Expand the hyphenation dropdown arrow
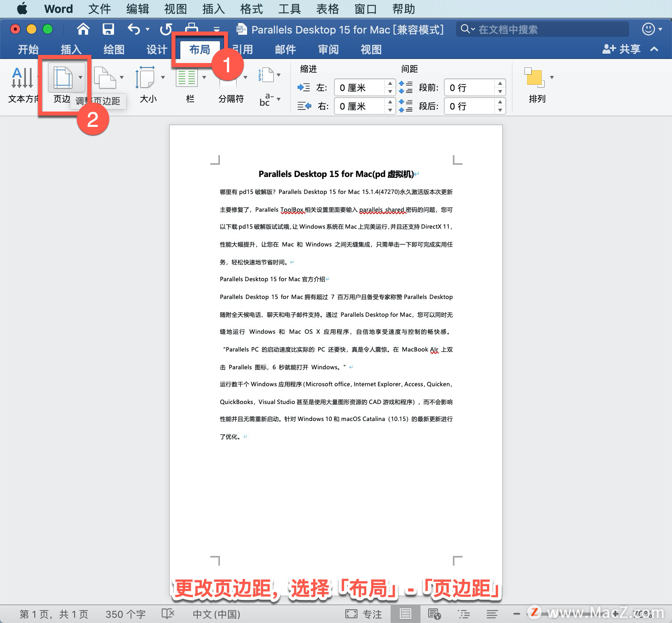Image resolution: width=672 pixels, height=623 pixels. tap(279, 99)
